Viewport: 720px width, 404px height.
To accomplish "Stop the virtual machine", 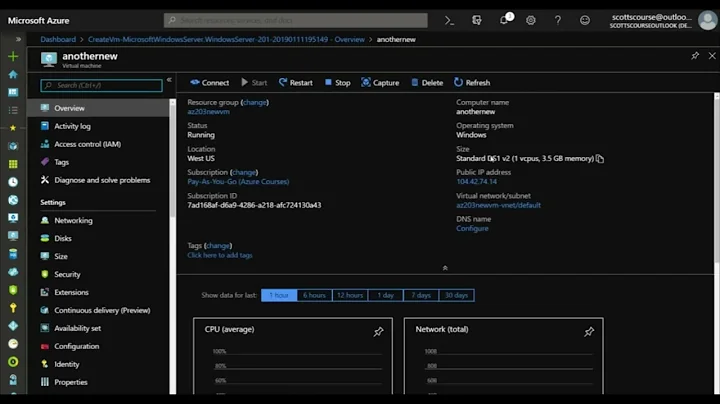I will coord(338,83).
